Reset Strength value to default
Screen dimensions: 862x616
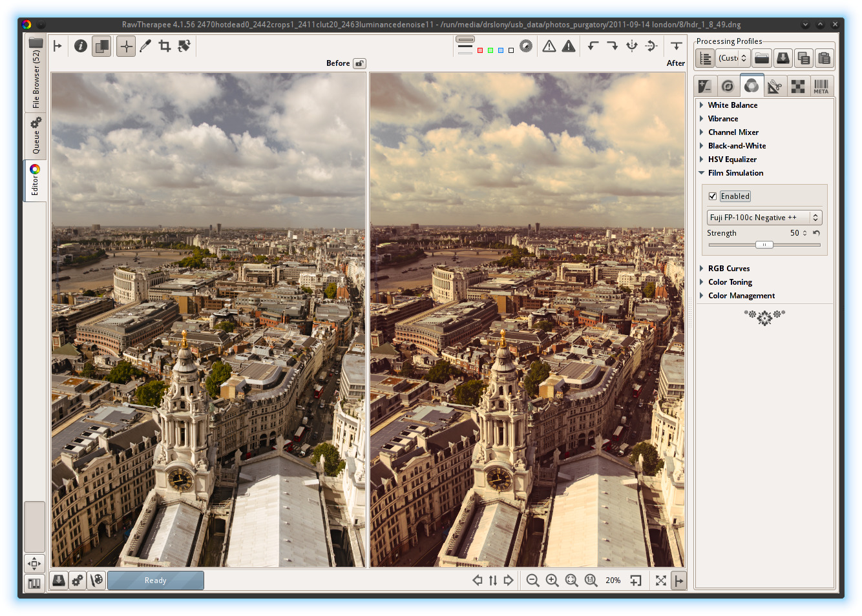pyautogui.click(x=817, y=233)
